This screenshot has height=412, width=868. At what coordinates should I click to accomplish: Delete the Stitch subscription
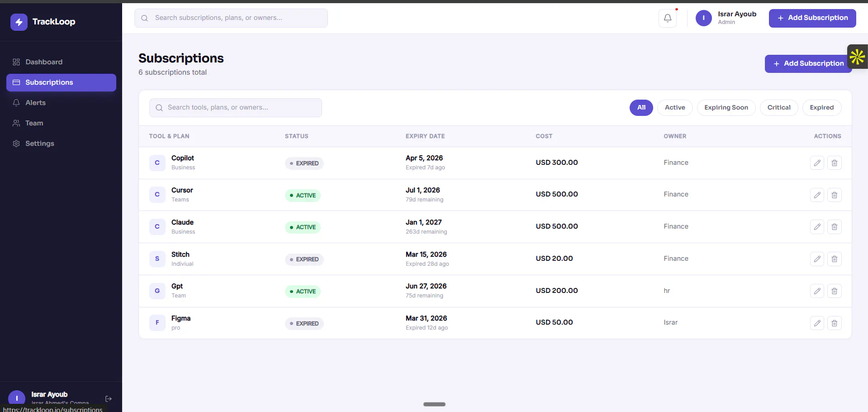click(835, 259)
